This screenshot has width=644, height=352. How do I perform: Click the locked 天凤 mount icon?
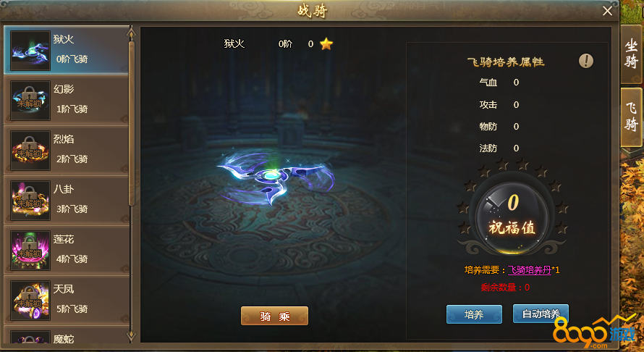(30, 301)
